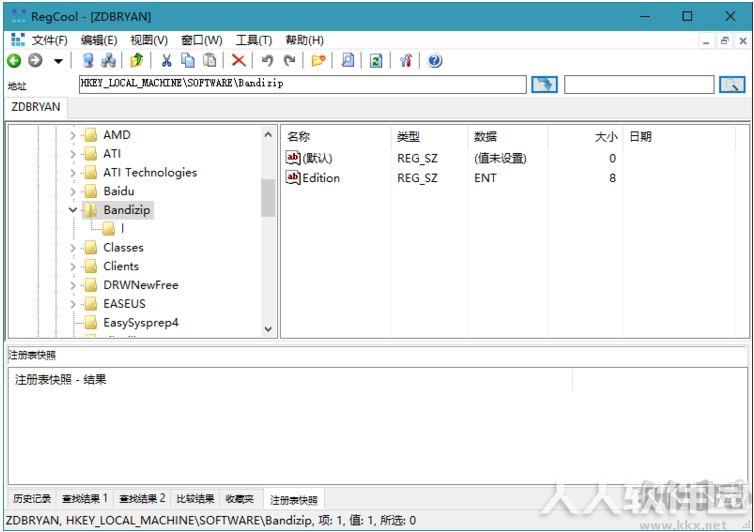Go back with the green arrow
754x532 pixels.
click(14, 61)
